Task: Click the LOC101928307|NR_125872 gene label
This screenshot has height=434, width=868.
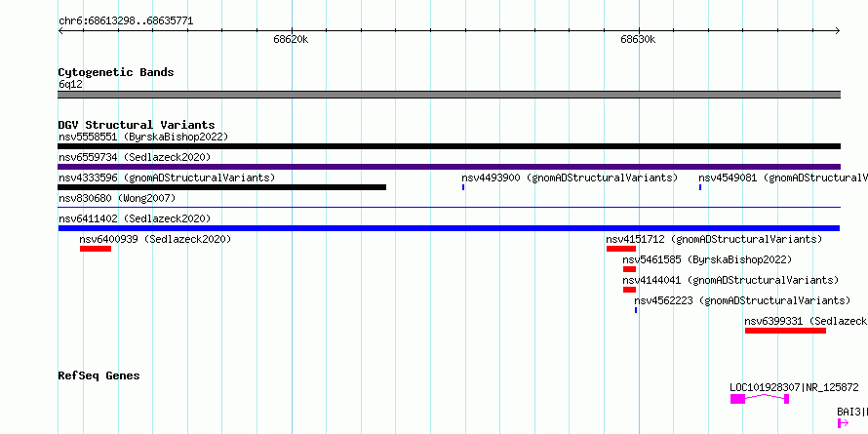Action: 795,387
